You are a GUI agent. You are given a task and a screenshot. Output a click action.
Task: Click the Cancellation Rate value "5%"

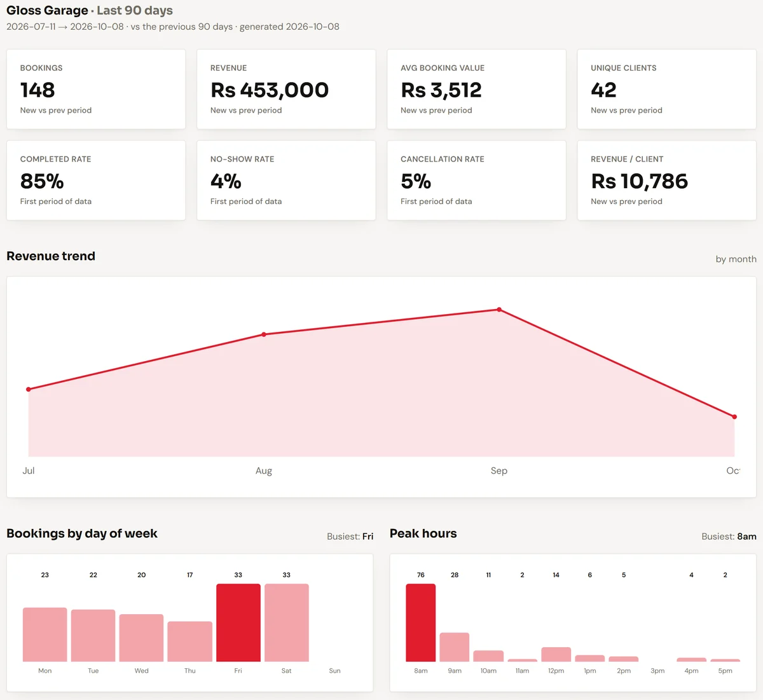tap(416, 181)
